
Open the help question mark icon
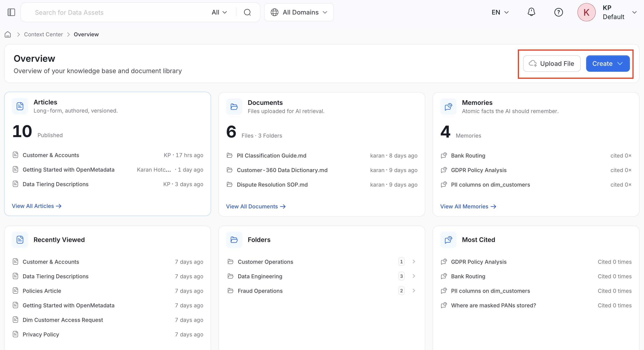(558, 12)
